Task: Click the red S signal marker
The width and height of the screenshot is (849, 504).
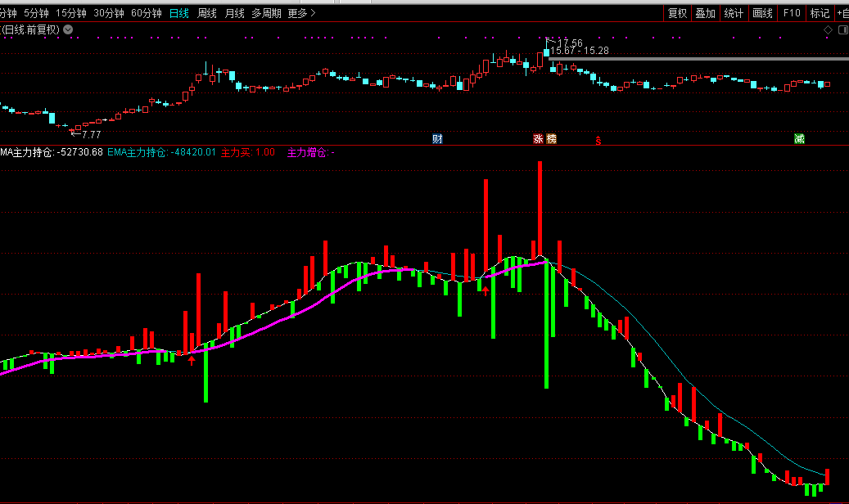Action: pos(598,140)
